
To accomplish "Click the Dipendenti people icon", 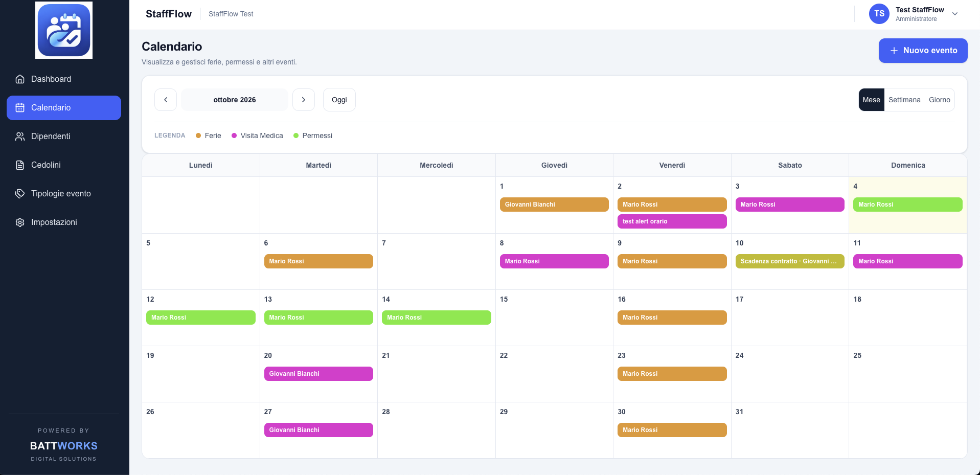I will coord(20,137).
